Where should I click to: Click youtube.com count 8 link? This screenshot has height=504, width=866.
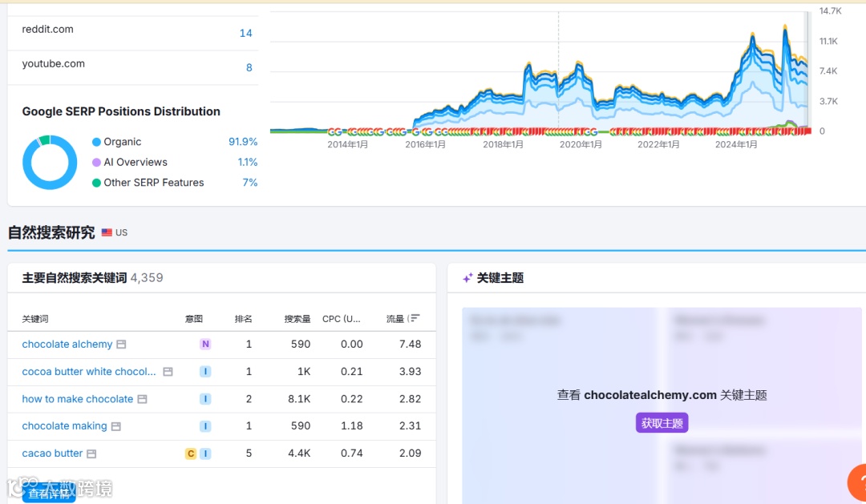coord(249,67)
